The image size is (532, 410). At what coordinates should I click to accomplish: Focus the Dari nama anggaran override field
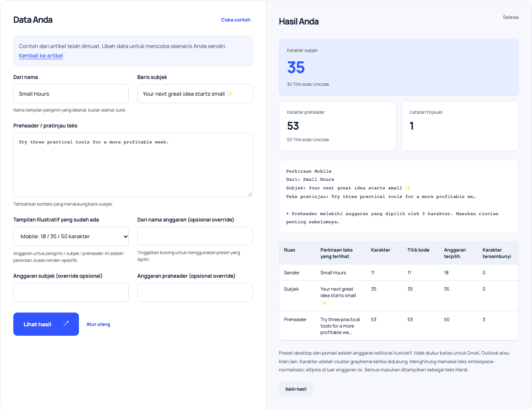click(195, 236)
